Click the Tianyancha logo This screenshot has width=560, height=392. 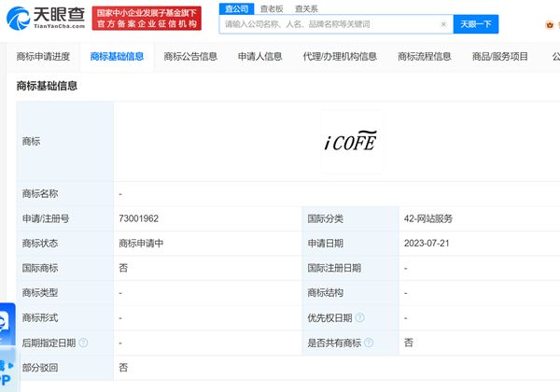(50, 17)
